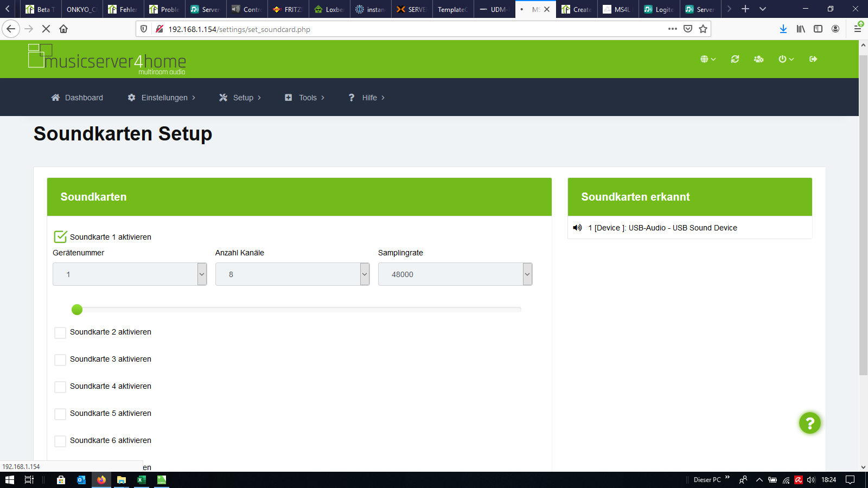Switch to the FRITZ! browser tab
The height and width of the screenshot is (488, 868).
coord(288,9)
